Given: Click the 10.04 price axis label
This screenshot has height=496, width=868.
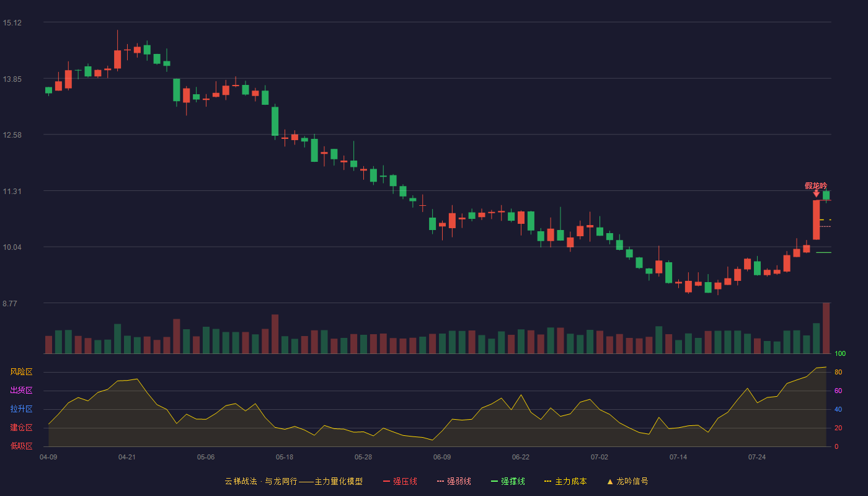Looking at the screenshot, I should [x=12, y=247].
